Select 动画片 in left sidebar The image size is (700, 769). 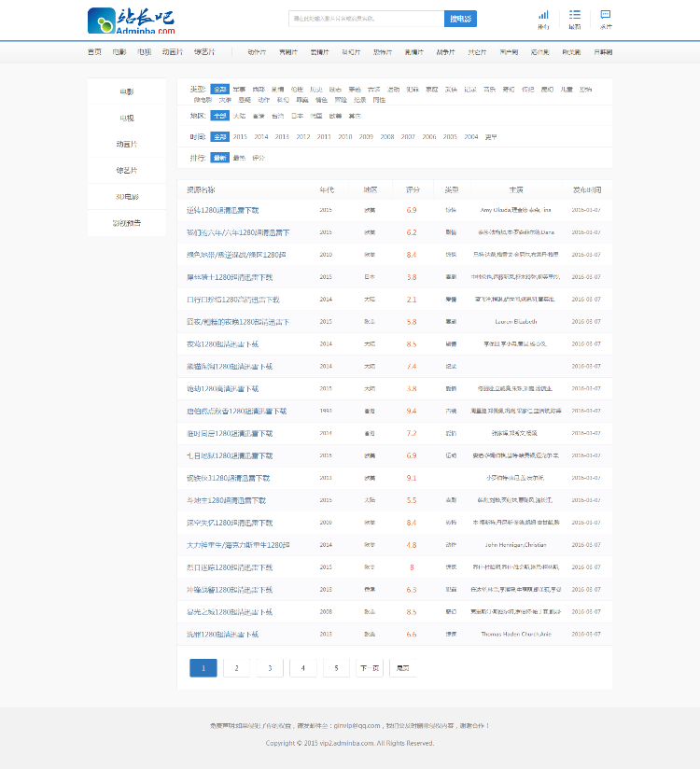click(x=127, y=144)
